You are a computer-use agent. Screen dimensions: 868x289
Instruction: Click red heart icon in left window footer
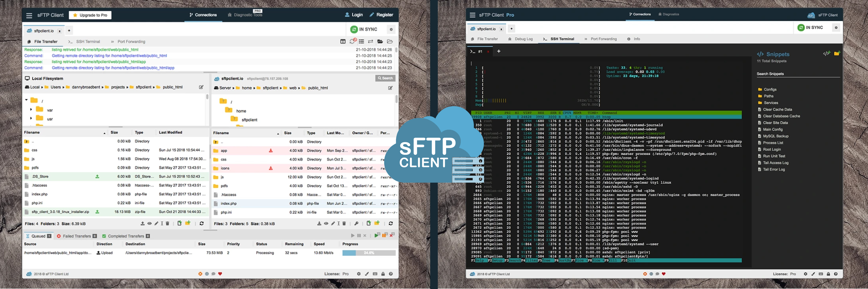pyautogui.click(x=220, y=274)
